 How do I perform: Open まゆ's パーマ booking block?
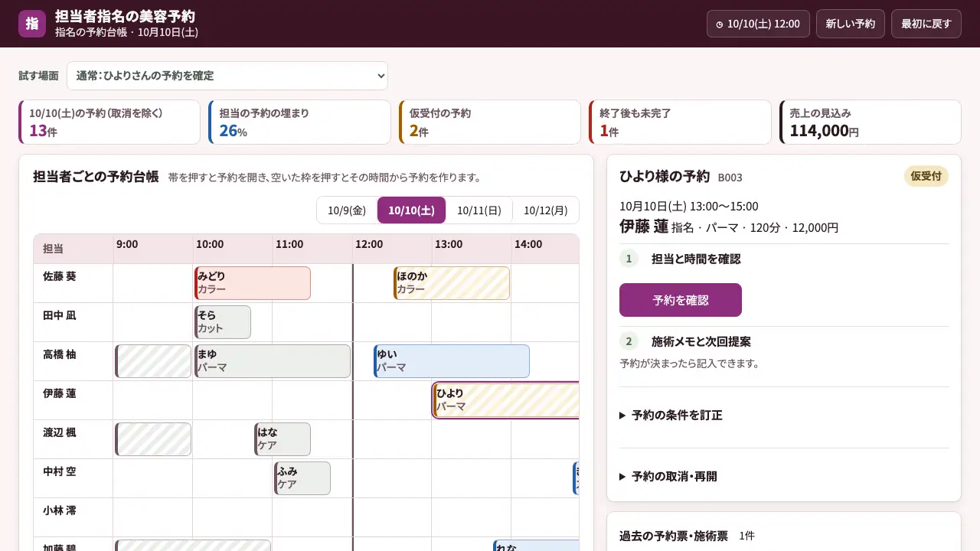(x=273, y=361)
